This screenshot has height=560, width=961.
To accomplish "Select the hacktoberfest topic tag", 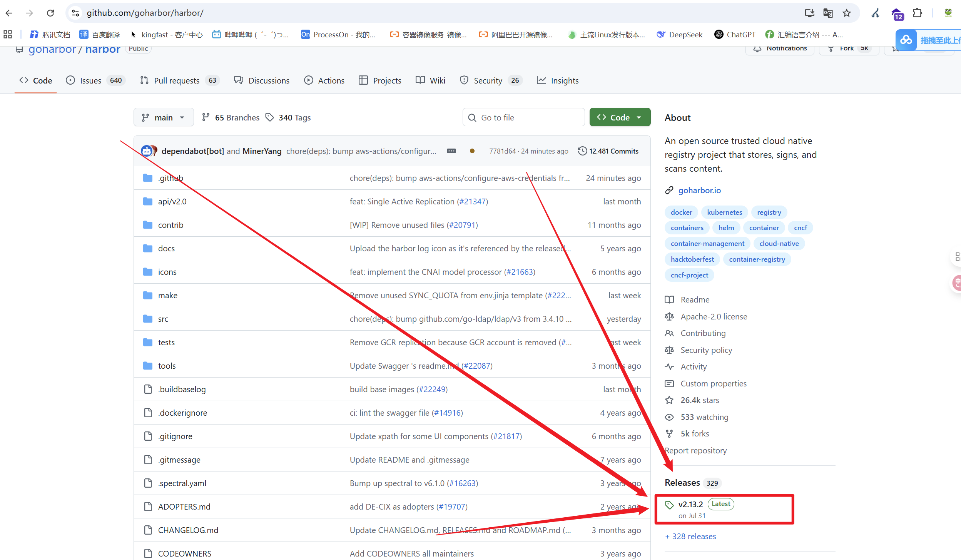I will (x=692, y=259).
